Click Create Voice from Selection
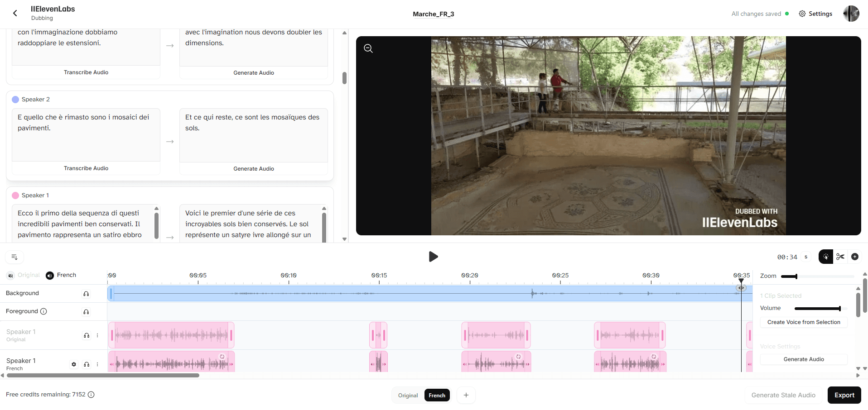The height and width of the screenshot is (410, 868). [804, 322]
